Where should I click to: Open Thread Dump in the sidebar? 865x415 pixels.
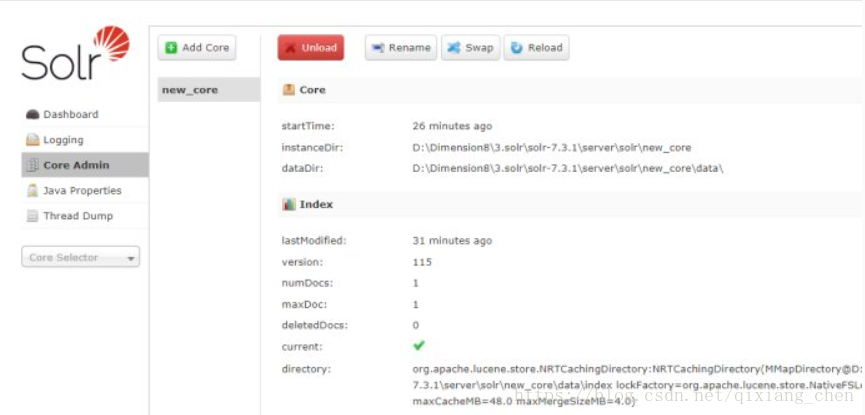(84, 216)
